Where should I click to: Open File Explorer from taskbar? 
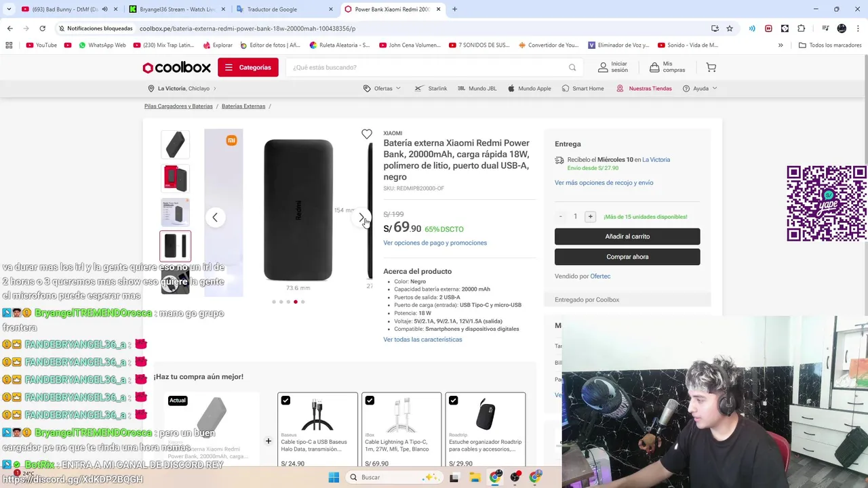(x=475, y=477)
